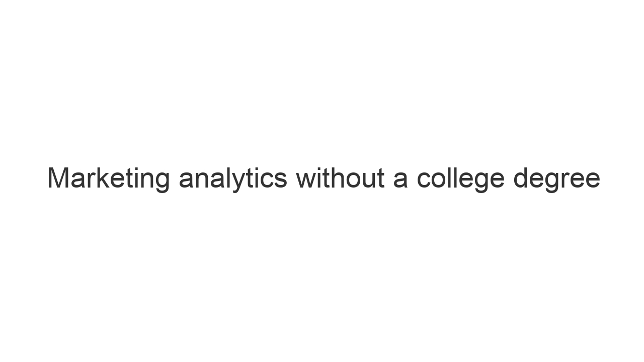Click the word "degree" in the title
The width and height of the screenshot is (644, 362).
[556, 178]
